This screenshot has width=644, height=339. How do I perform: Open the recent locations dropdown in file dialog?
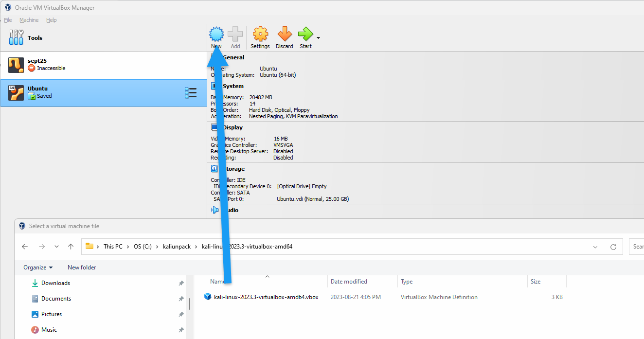pyautogui.click(x=57, y=247)
